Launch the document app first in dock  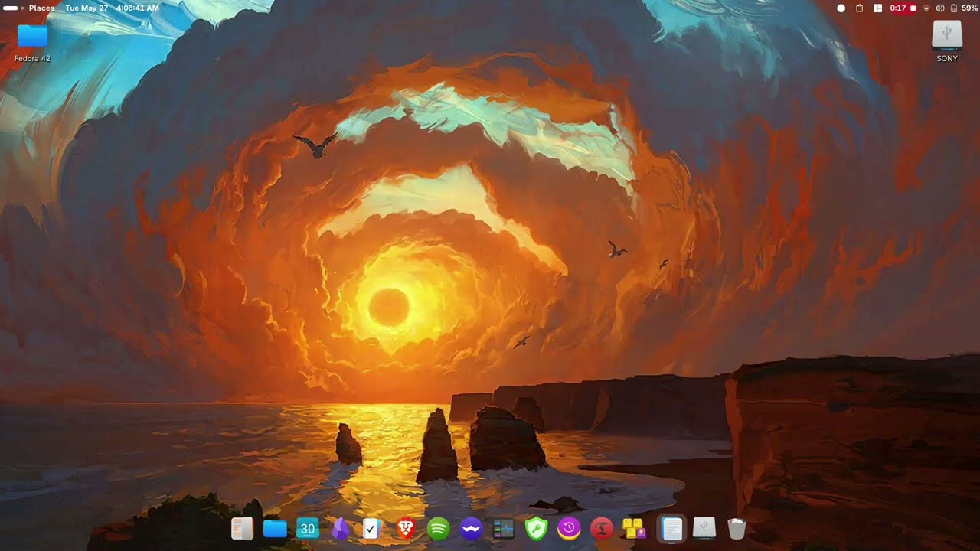click(242, 528)
